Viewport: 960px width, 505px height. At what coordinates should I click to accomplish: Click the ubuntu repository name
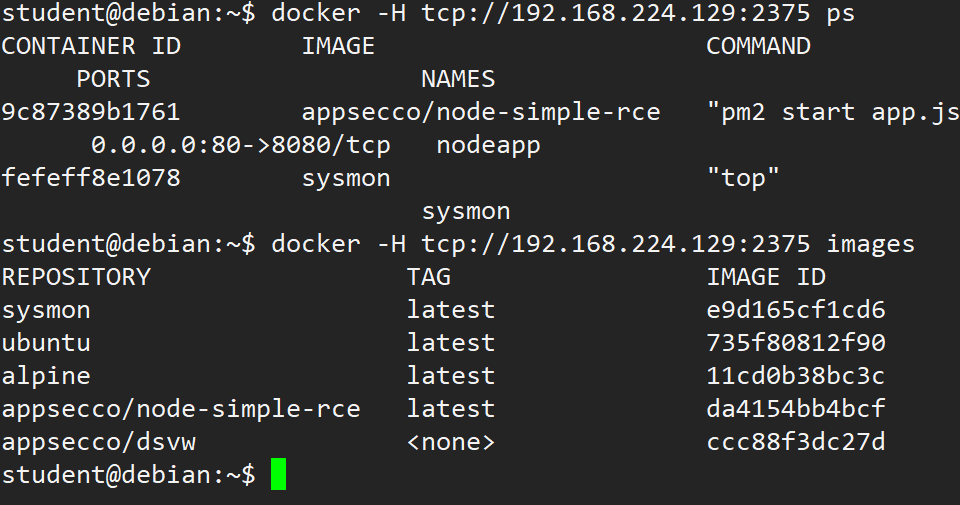coord(47,343)
